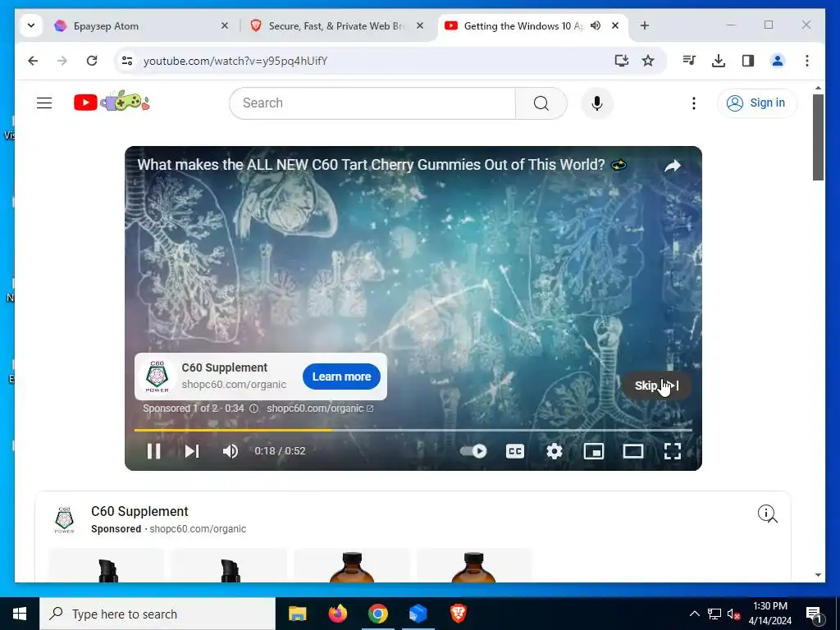Click the page vertical scrollbar thumb

pyautogui.click(x=818, y=137)
